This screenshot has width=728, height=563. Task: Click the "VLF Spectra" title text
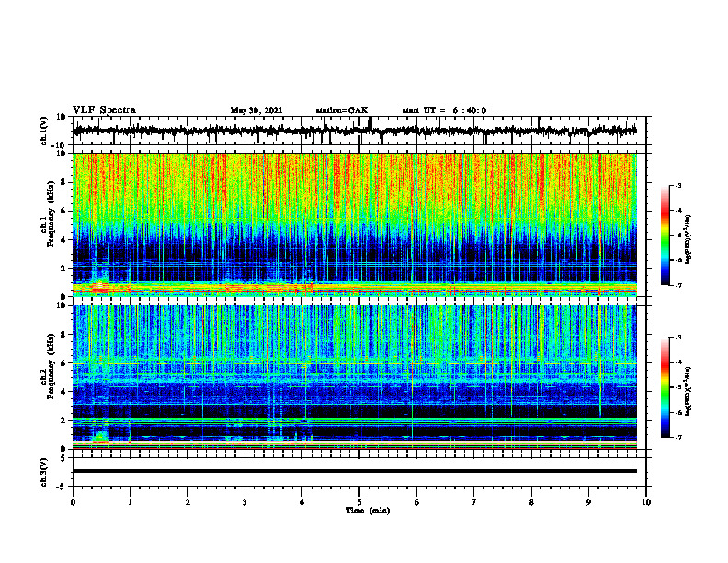tap(104, 110)
